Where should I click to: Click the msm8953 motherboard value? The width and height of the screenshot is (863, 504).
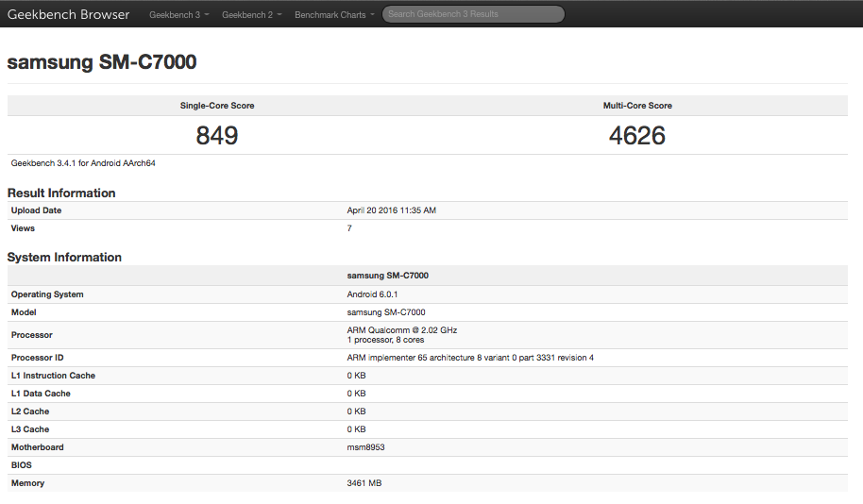coord(365,447)
